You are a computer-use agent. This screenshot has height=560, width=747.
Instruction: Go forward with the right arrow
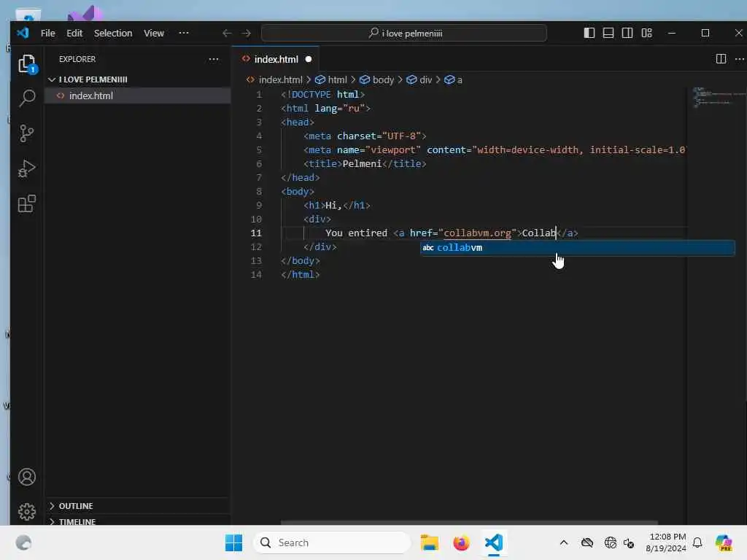coord(247,34)
